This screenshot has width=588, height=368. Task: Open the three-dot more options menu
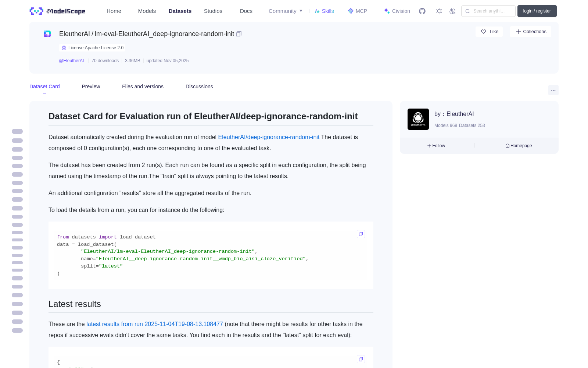tap(553, 90)
